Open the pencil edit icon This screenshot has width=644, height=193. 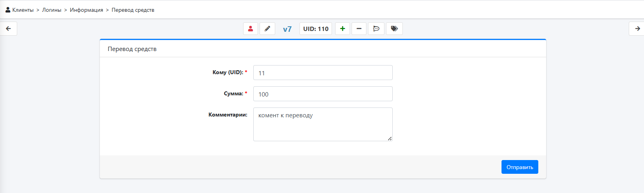(x=267, y=29)
